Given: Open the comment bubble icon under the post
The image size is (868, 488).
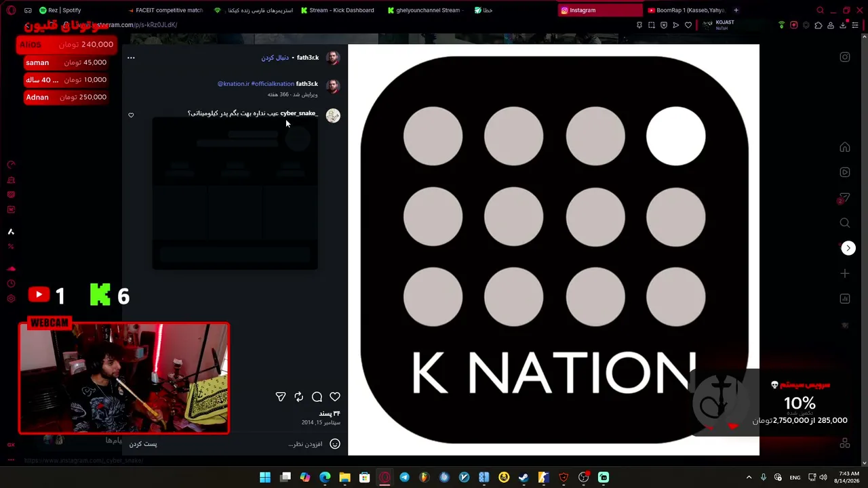Looking at the screenshot, I should 317,397.
